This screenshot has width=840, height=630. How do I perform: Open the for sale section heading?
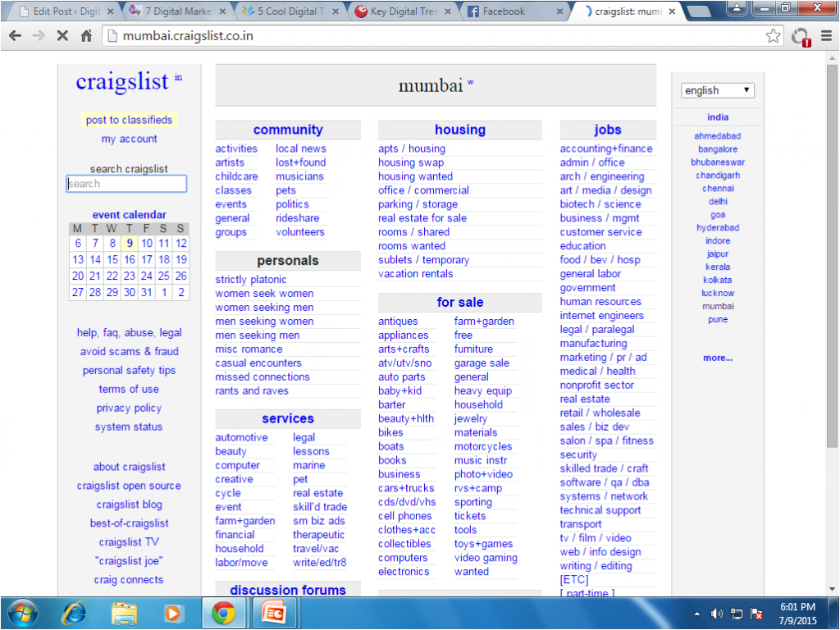[x=459, y=302]
